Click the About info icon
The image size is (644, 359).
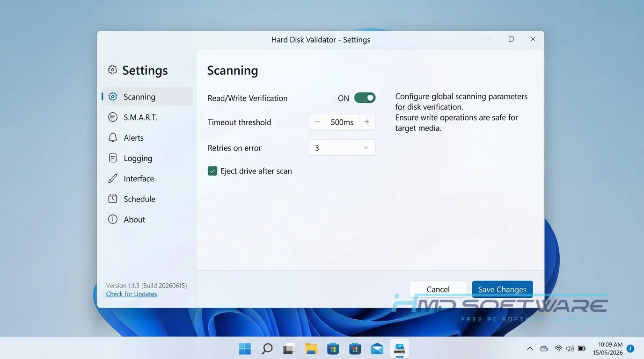pyautogui.click(x=113, y=219)
